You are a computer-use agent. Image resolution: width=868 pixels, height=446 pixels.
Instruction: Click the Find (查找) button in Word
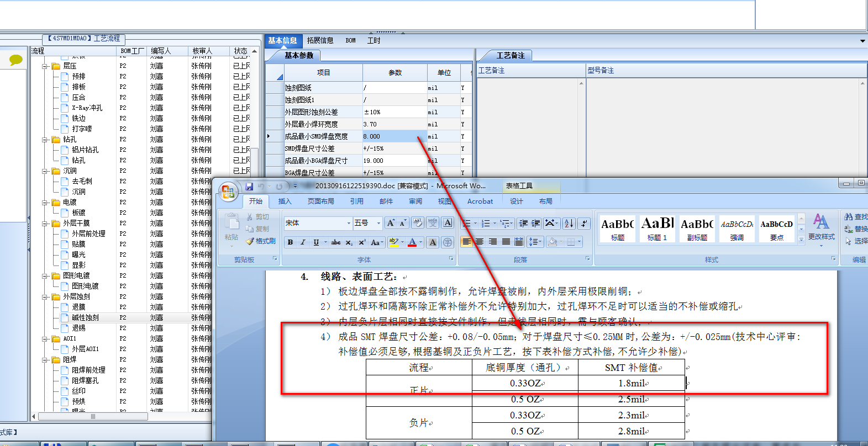coord(856,216)
